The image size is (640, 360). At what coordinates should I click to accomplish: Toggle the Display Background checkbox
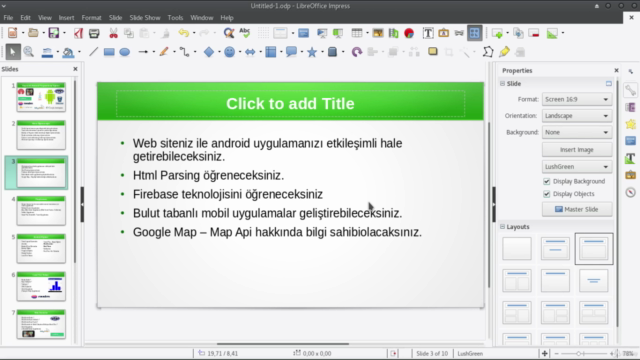click(547, 181)
